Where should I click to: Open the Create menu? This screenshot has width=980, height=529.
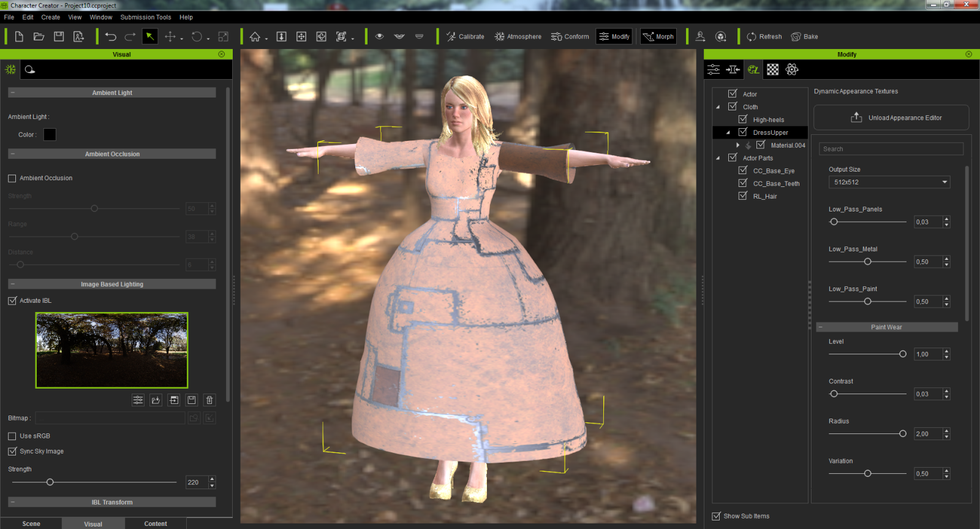(50, 17)
